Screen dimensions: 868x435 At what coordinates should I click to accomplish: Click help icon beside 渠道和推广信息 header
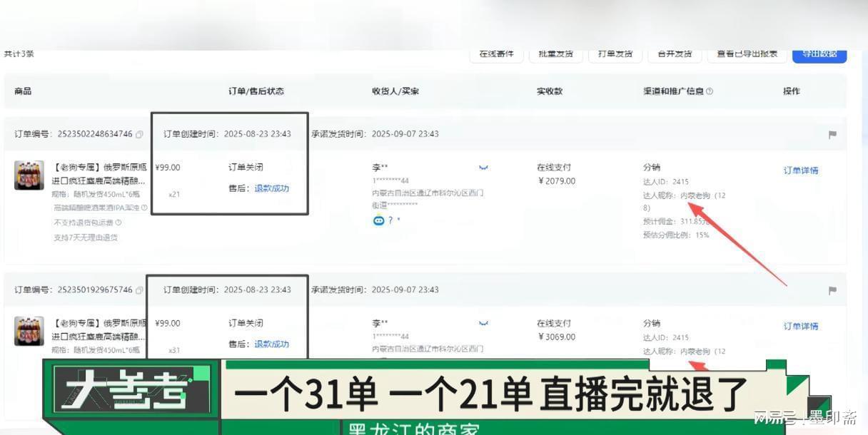tap(710, 91)
